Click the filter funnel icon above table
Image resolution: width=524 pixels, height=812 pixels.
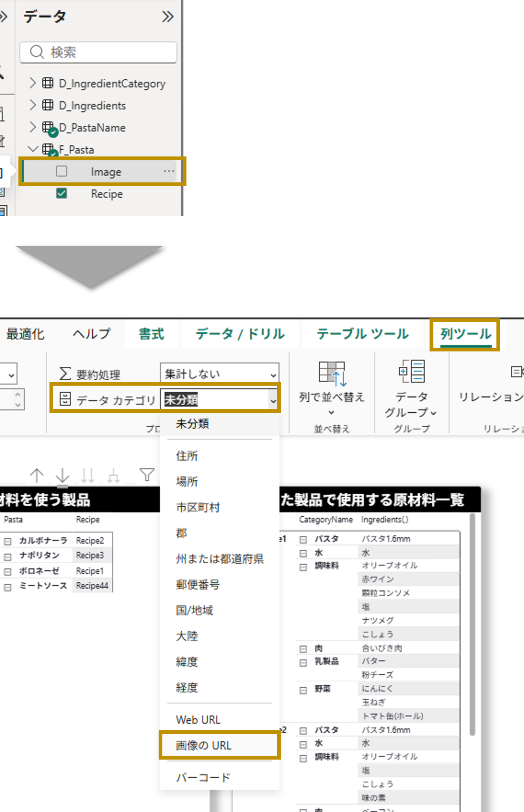(147, 475)
